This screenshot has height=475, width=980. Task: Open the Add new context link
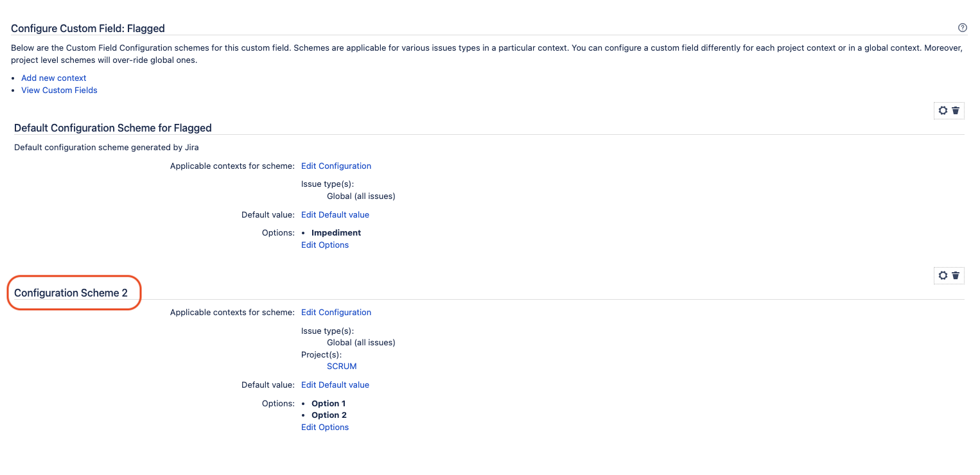pyautogui.click(x=54, y=78)
